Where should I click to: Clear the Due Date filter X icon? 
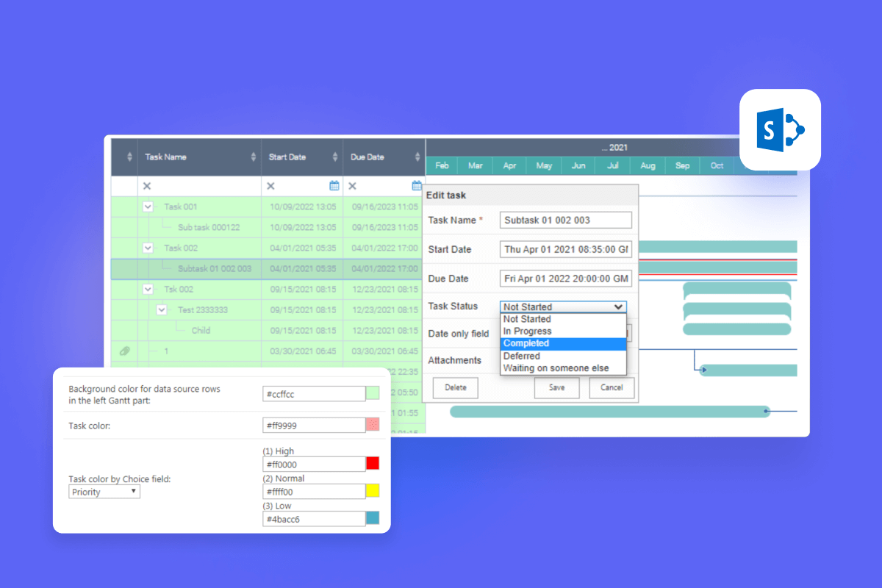352,187
